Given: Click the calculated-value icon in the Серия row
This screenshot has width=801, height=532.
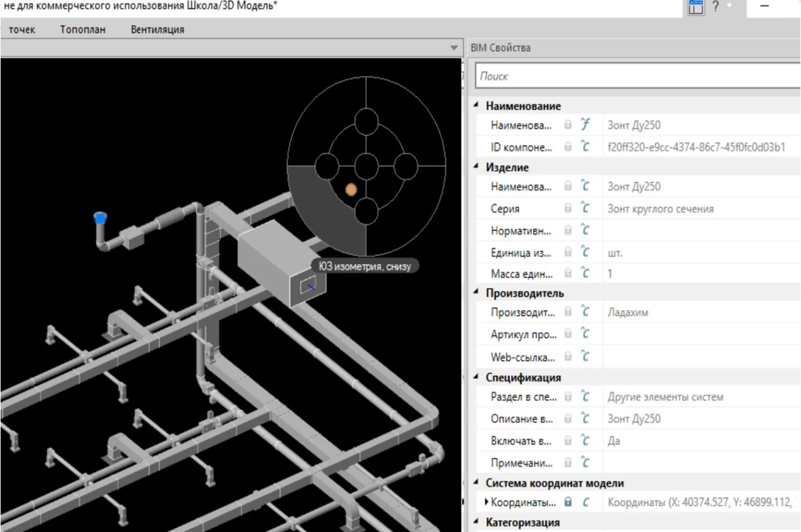Looking at the screenshot, I should pos(585,209).
